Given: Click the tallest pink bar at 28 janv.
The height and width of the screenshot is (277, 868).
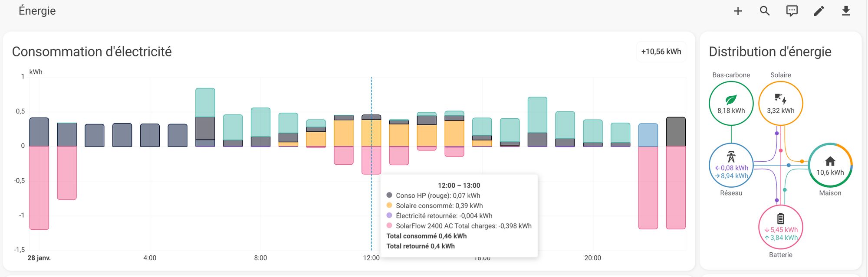Looking at the screenshot, I should pyautogui.click(x=39, y=187).
